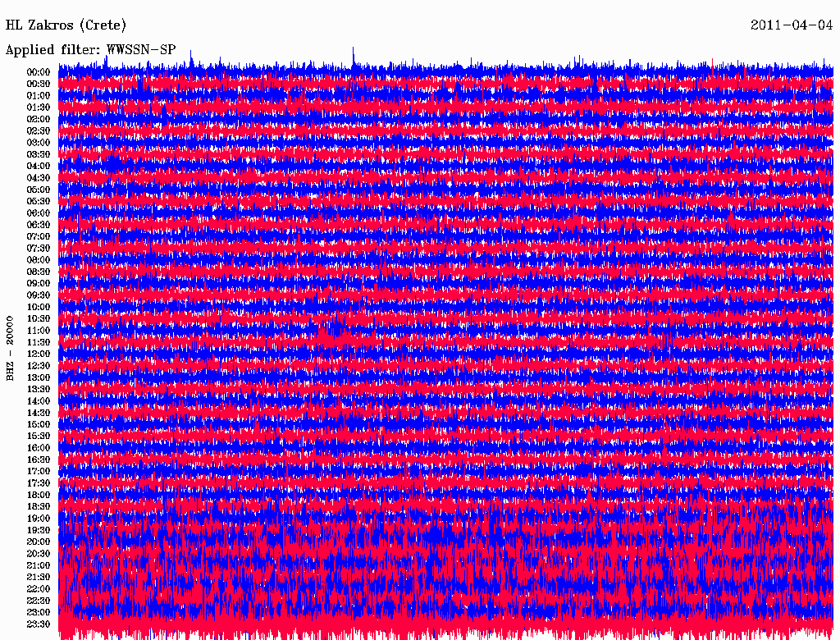Select the 20:00 time label
This screenshot has height=640, width=840.
38,542
